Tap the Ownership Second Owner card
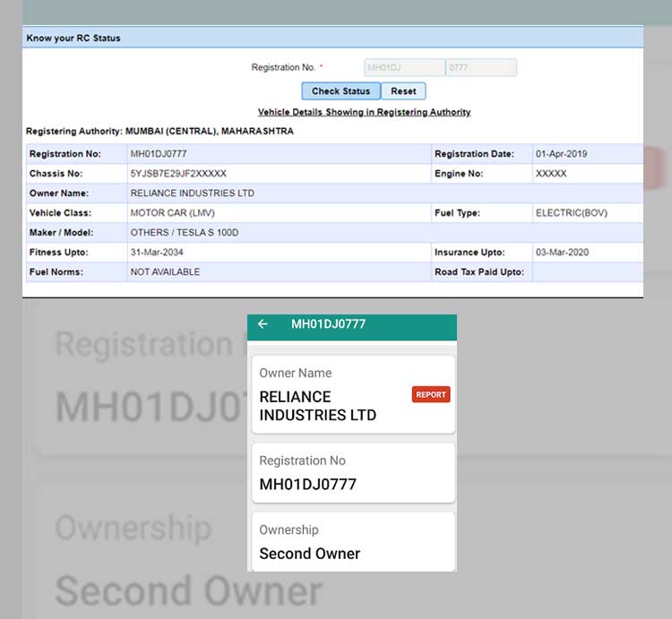 click(x=353, y=542)
